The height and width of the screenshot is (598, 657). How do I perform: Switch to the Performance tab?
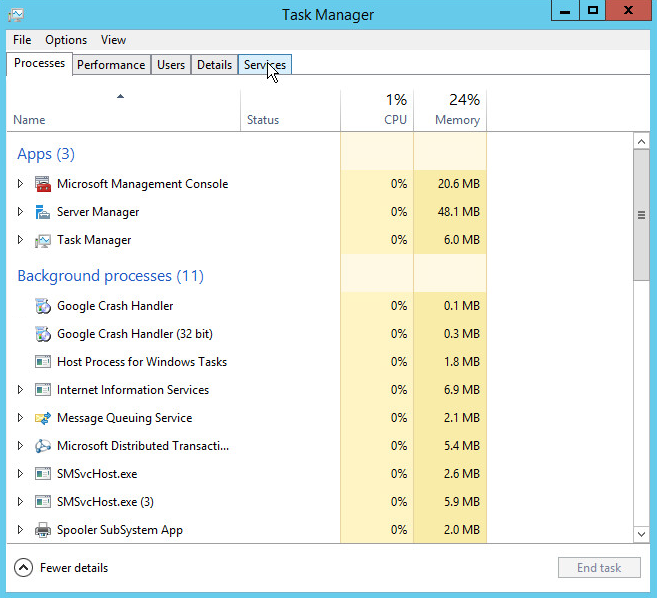111,65
